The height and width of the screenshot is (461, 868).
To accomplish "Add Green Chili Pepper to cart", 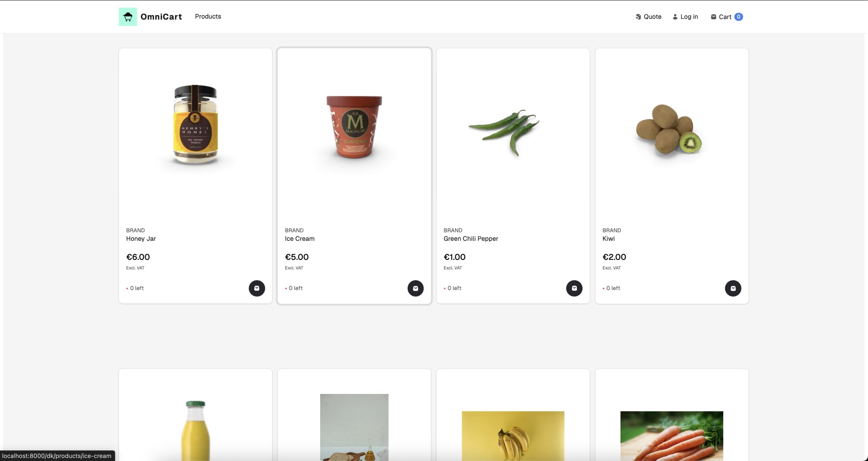I will pos(574,288).
